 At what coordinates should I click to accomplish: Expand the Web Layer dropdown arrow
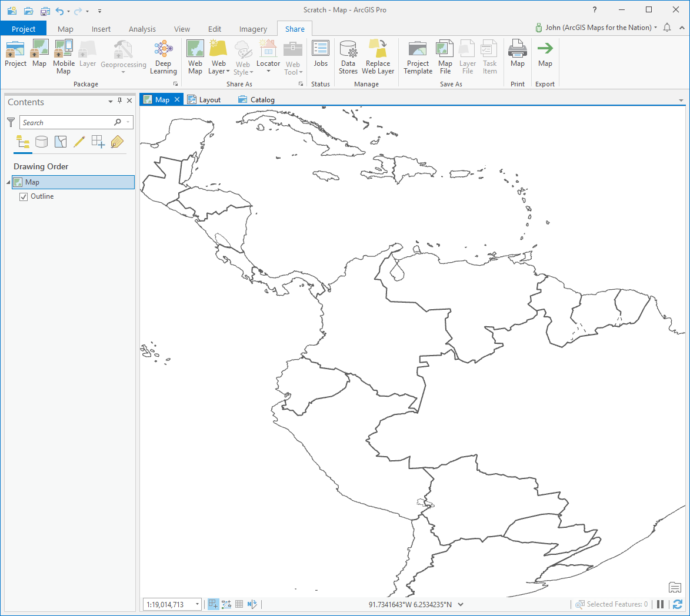tap(228, 71)
